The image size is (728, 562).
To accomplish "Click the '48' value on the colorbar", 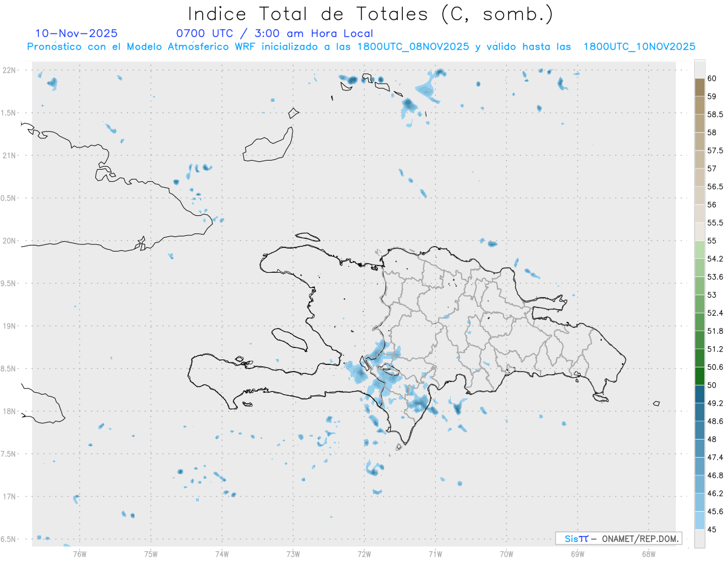I will click(712, 439).
